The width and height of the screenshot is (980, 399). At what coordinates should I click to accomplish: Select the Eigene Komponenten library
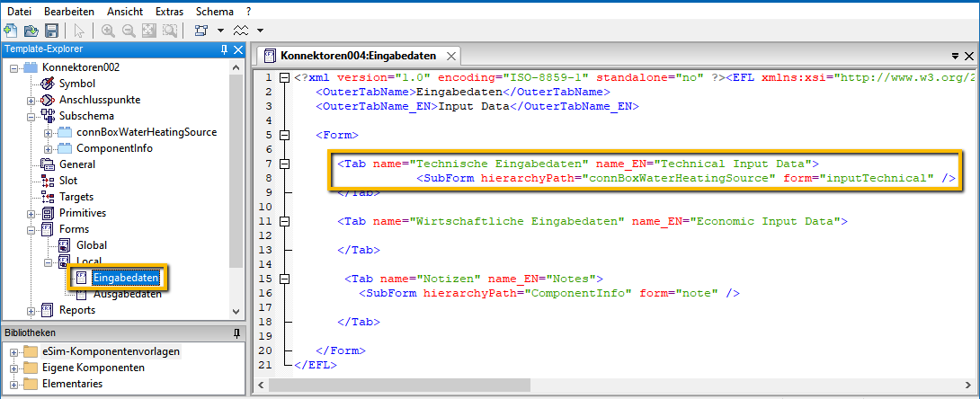pyautogui.click(x=94, y=368)
